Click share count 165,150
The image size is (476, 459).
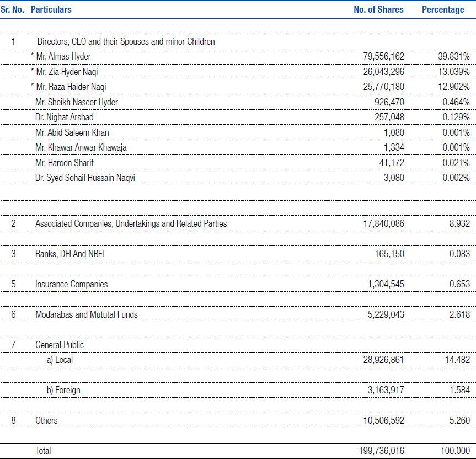click(x=389, y=254)
